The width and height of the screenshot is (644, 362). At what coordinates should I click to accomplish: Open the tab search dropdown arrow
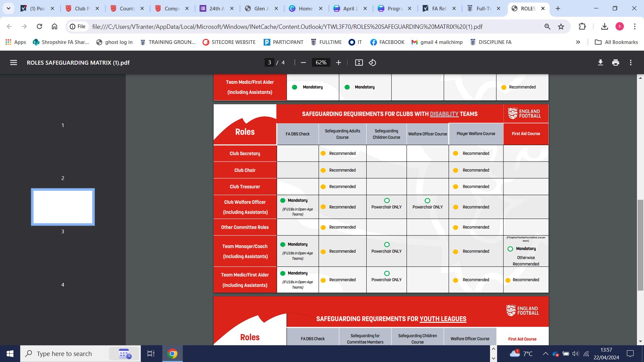8,8
